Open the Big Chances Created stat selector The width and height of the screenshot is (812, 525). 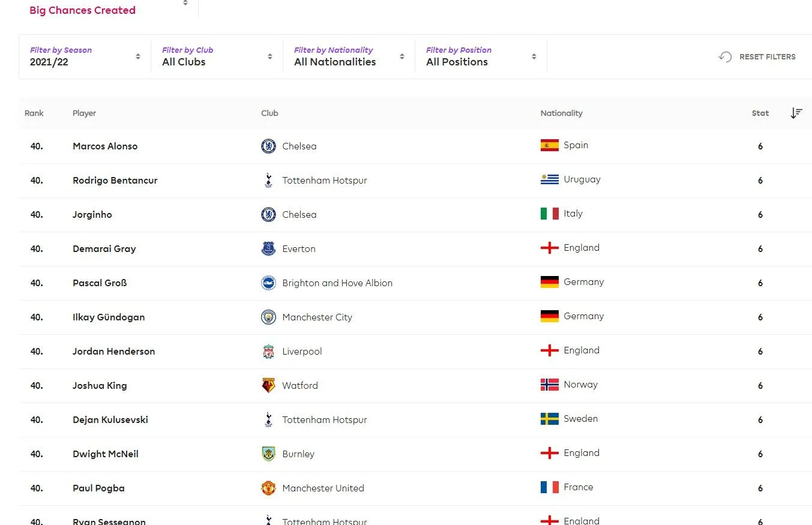pyautogui.click(x=108, y=8)
